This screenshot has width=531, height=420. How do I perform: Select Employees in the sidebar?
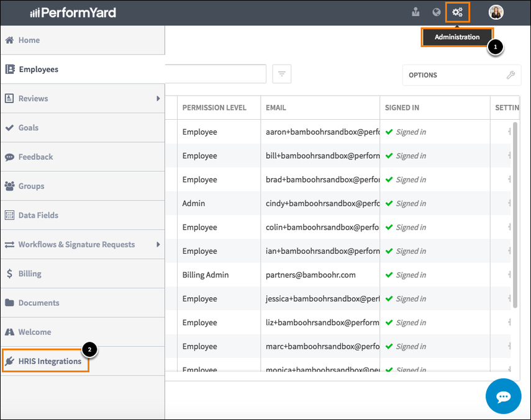[x=83, y=69]
